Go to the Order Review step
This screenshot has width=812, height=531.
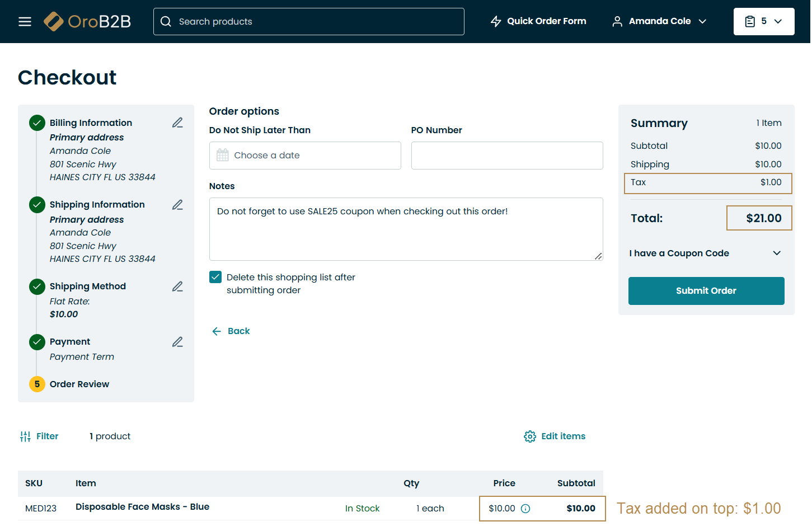(x=79, y=384)
